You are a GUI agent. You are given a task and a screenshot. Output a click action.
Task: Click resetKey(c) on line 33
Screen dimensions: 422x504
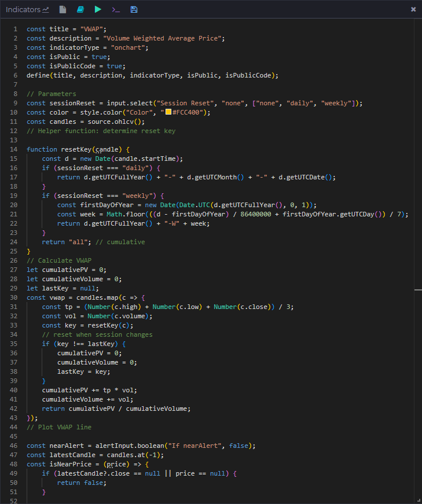(x=109, y=325)
